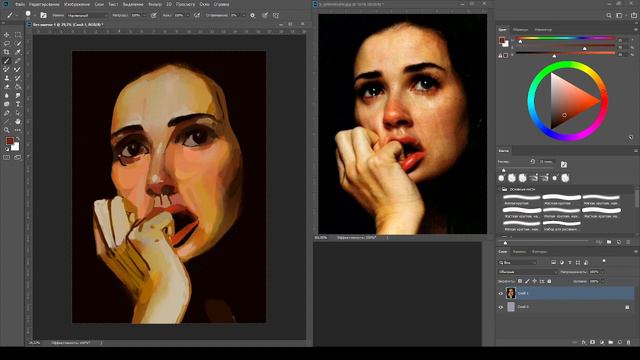The height and width of the screenshot is (360, 640).
Task: Toggle layer filtering switch in Layers panel
Action: tap(604, 261)
